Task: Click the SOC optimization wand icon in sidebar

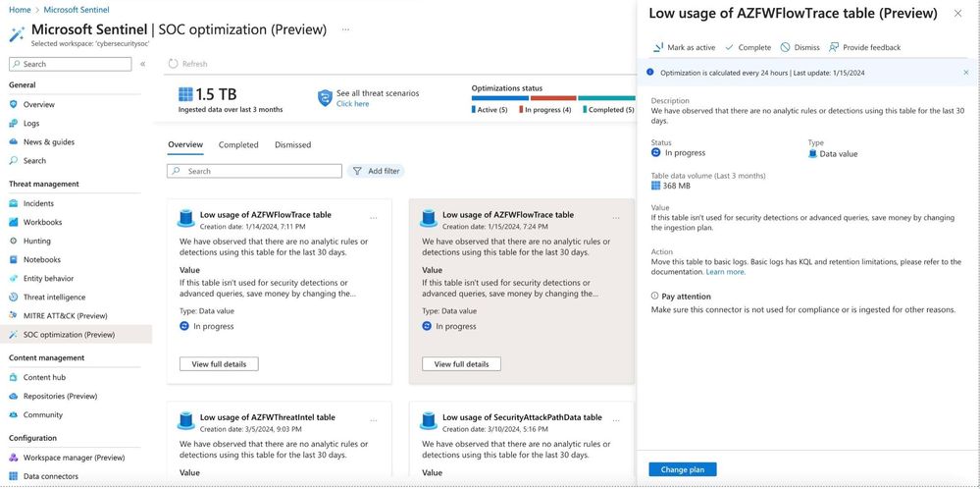Action: tap(13, 335)
